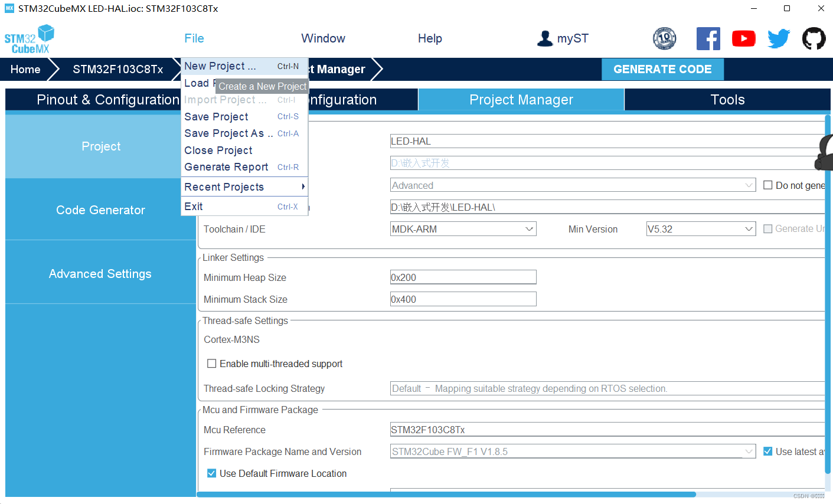Image resolution: width=833 pixels, height=504 pixels.
Task: Click the Minimum Heap Size field 0x200
Action: point(463,277)
